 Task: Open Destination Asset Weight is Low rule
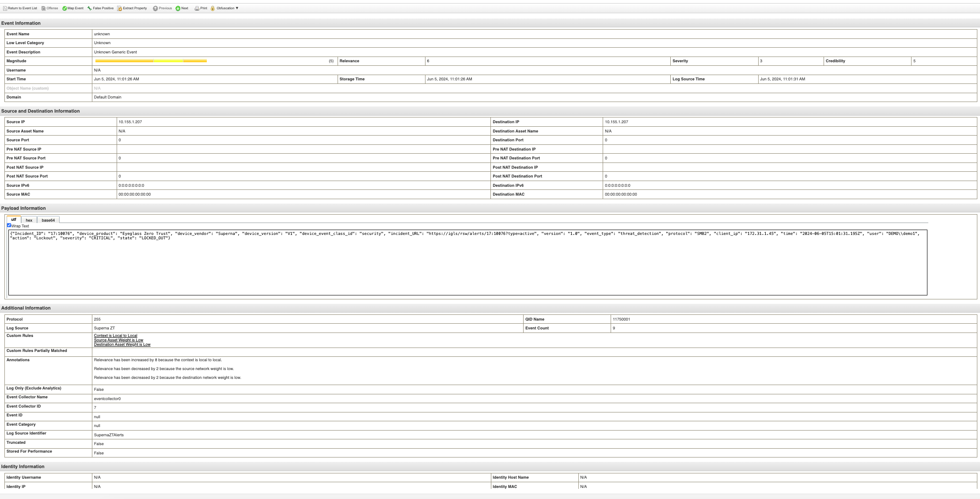(122, 344)
